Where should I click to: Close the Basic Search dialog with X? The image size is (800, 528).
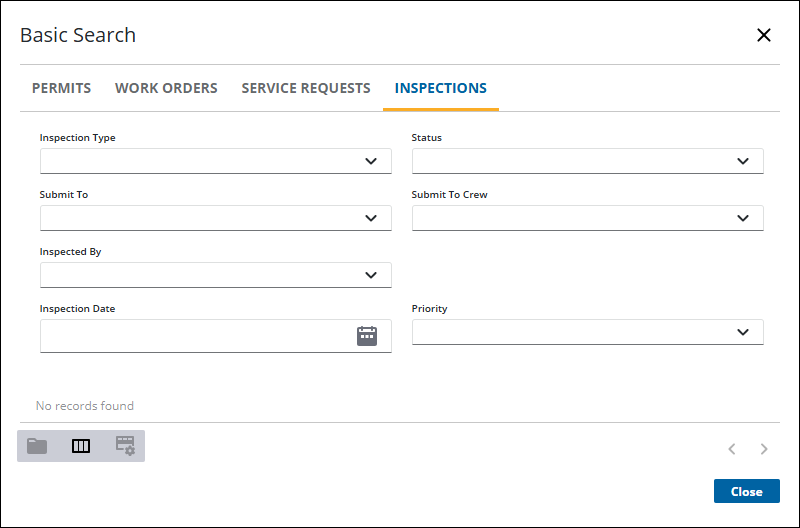coord(764,35)
